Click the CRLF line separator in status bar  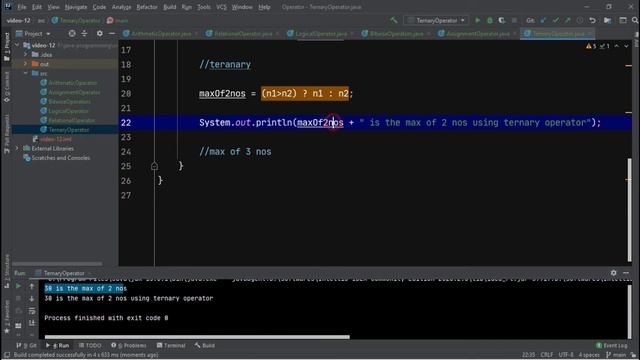coord(547,355)
